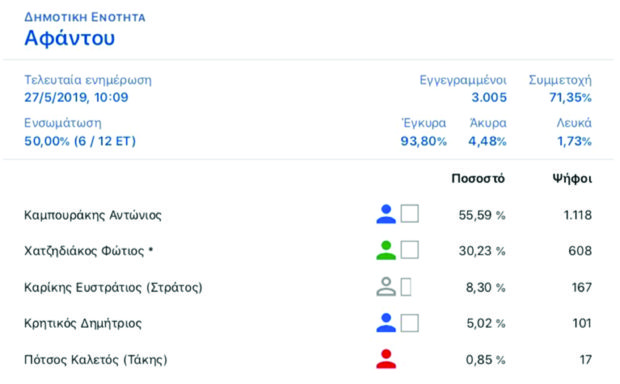Select candidate name Καμπουράκης Αντώνιος
This screenshot has width=620, height=384.
[x=93, y=215]
